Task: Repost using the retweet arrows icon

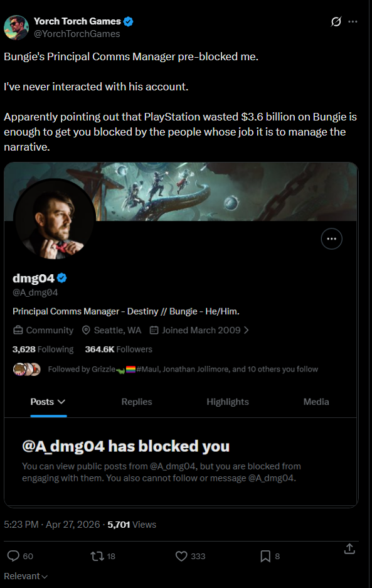Action: tap(97, 556)
